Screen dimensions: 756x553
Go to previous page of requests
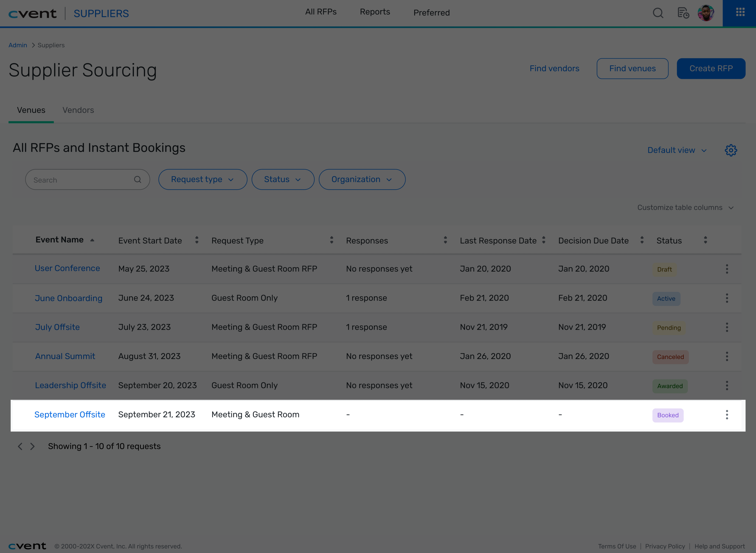(x=20, y=446)
